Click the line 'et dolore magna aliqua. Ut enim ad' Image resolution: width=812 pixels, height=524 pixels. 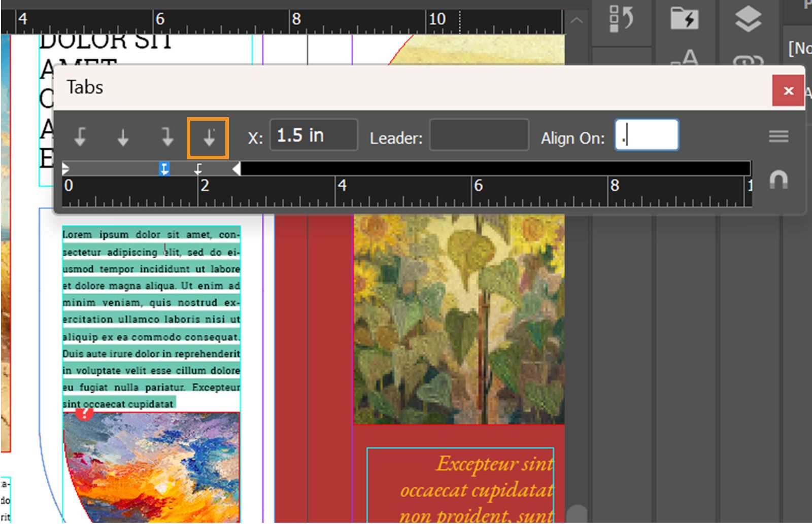coord(151,286)
